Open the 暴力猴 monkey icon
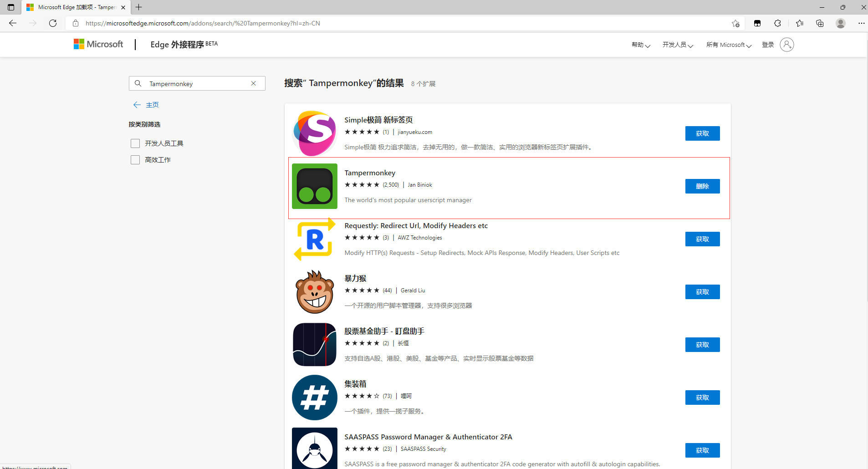Screen dimensions: 868x469 [315, 292]
